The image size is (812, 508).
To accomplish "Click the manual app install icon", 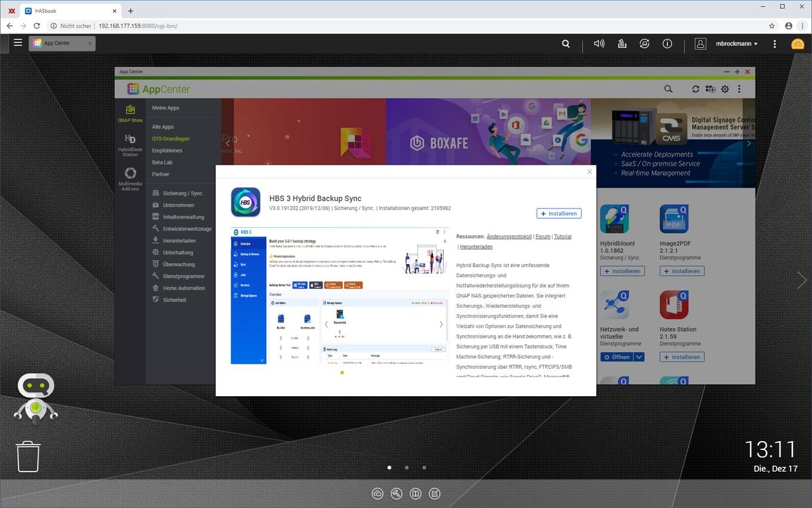I will tap(710, 89).
